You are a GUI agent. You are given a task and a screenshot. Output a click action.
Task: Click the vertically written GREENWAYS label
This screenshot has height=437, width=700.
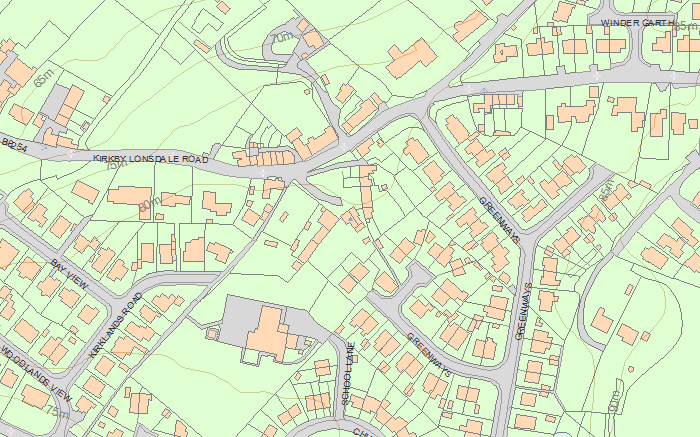click(523, 311)
